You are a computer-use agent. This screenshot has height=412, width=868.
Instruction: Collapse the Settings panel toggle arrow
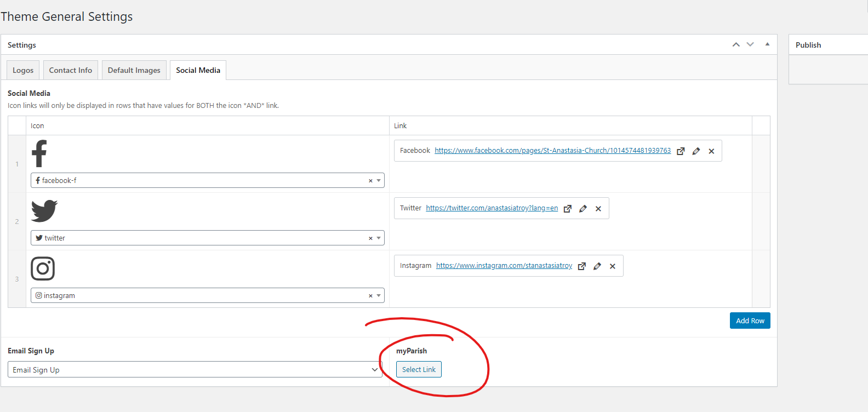pyautogui.click(x=767, y=44)
